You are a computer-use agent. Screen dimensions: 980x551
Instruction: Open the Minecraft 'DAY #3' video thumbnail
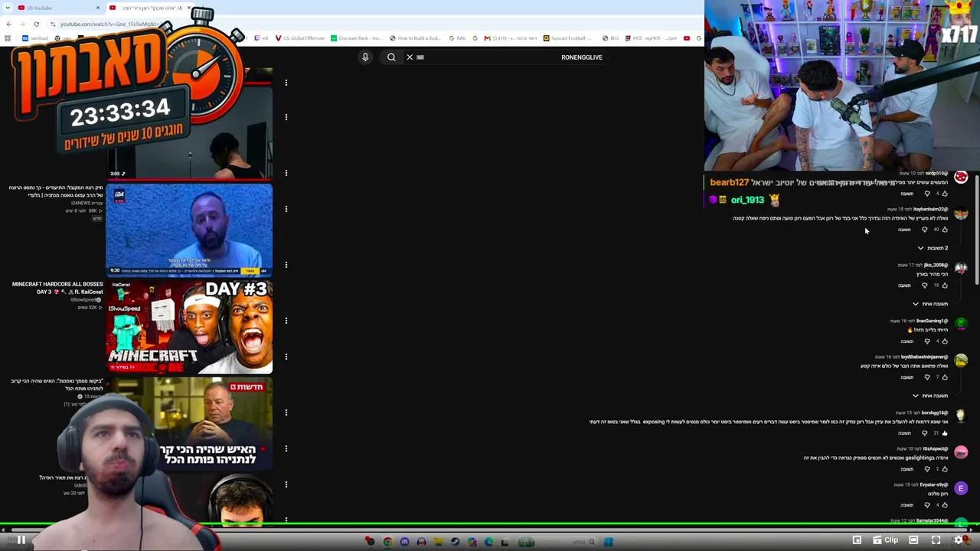(189, 328)
